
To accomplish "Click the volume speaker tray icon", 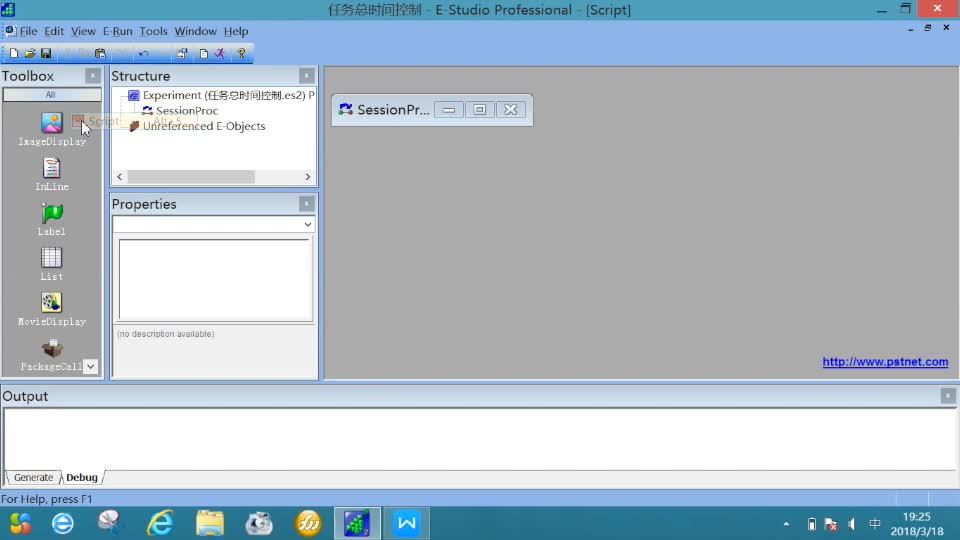I will 852,524.
